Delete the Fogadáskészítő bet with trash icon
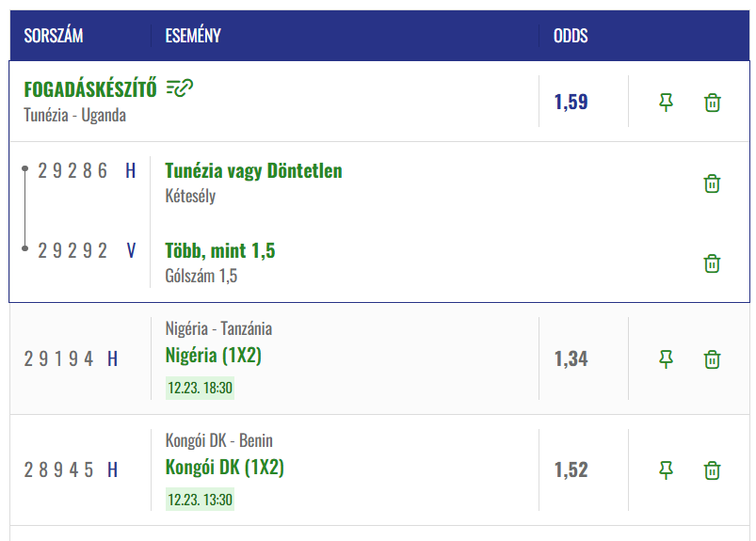Image resolution: width=756 pixels, height=541 pixels. (x=713, y=103)
